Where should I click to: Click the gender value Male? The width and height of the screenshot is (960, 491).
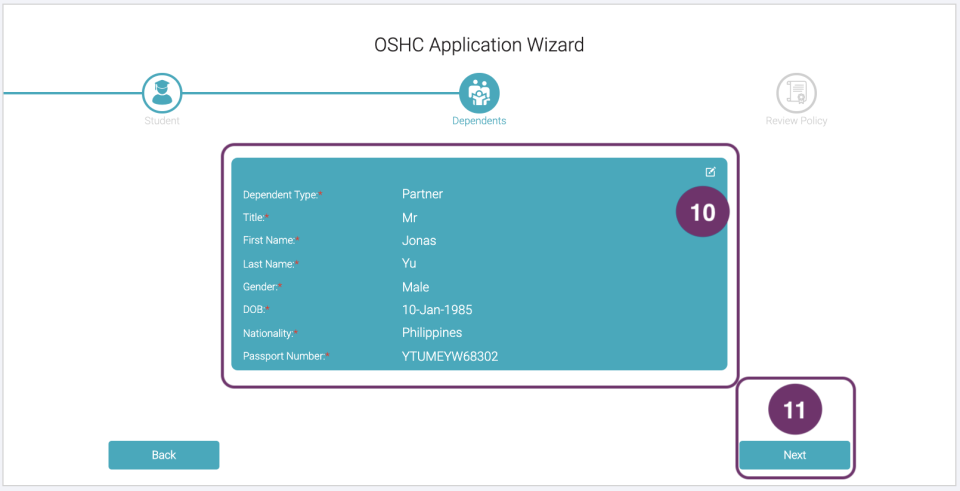pyautogui.click(x=415, y=287)
